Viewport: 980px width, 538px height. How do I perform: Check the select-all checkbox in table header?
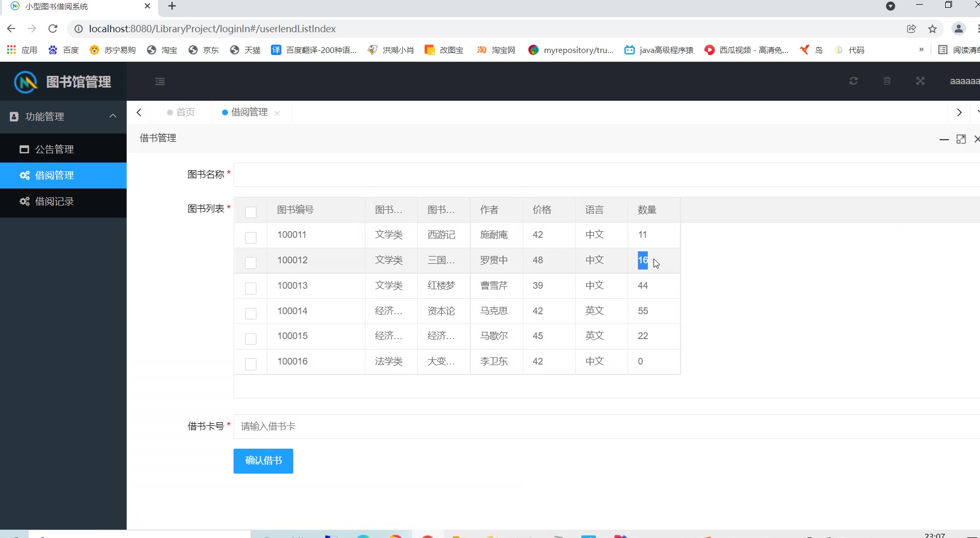point(251,212)
